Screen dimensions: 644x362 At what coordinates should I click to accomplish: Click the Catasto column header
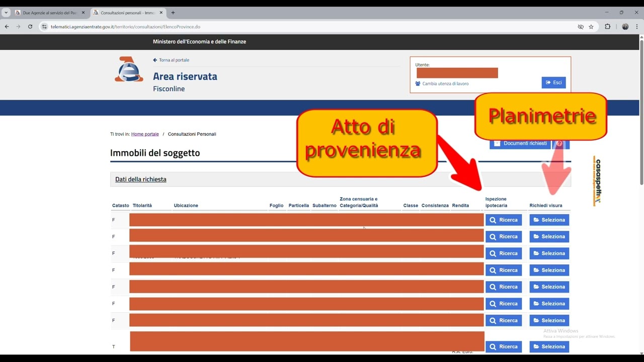point(121,206)
